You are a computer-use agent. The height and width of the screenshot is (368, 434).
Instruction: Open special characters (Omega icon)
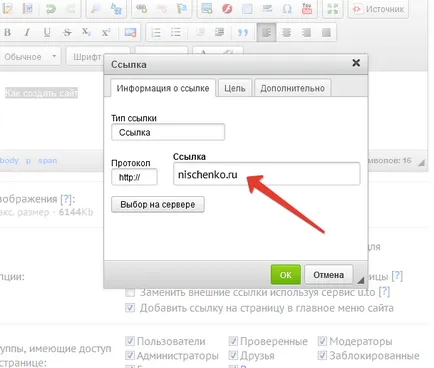tap(287, 9)
